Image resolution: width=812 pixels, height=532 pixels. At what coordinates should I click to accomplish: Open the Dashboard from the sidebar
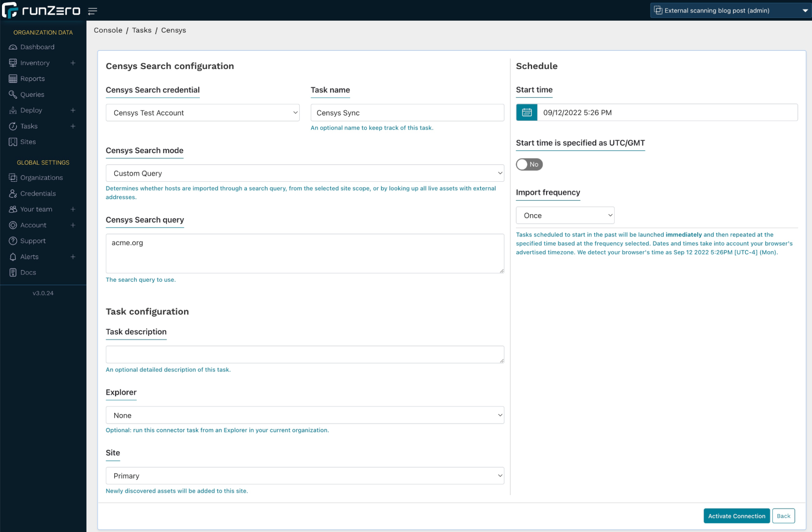tap(37, 47)
